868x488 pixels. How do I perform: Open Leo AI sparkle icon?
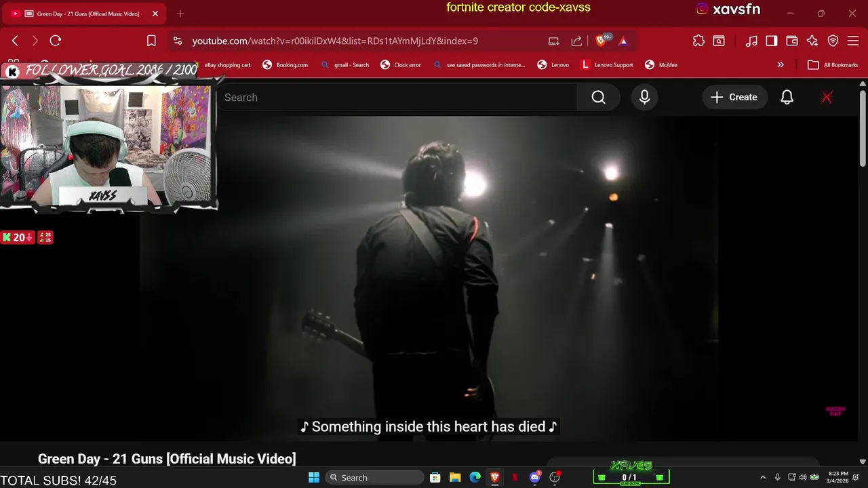click(x=812, y=41)
